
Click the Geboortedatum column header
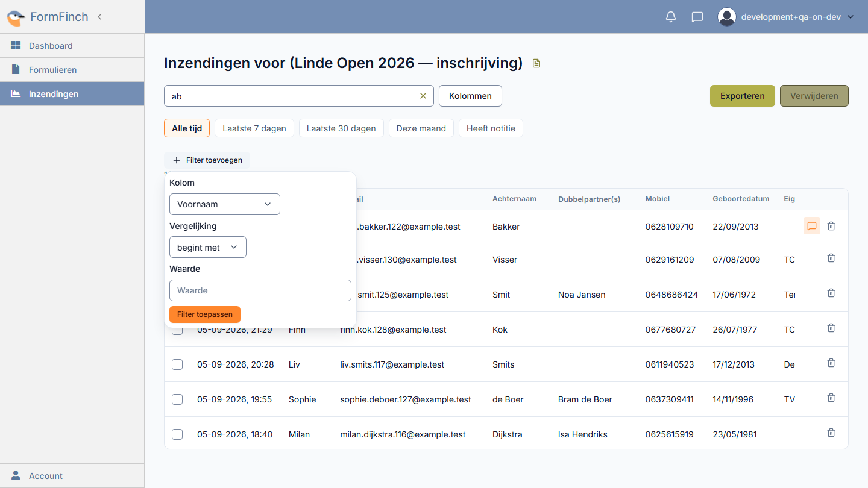point(741,199)
